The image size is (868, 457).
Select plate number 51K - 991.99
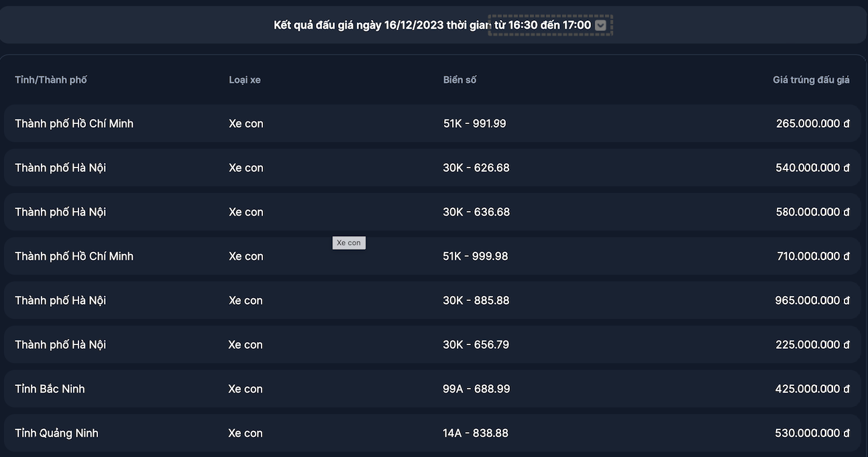click(x=474, y=123)
